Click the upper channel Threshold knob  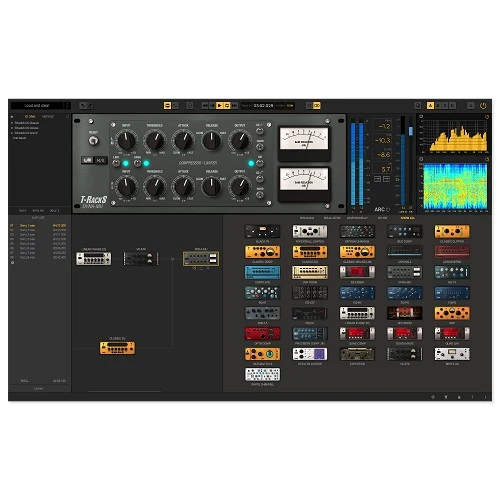point(155,140)
